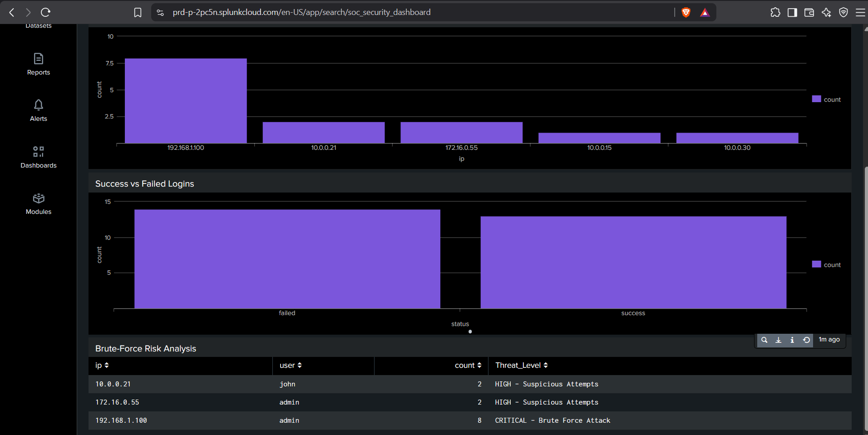Toggle the browser sidebar panel icon
868x435 pixels.
click(x=792, y=12)
